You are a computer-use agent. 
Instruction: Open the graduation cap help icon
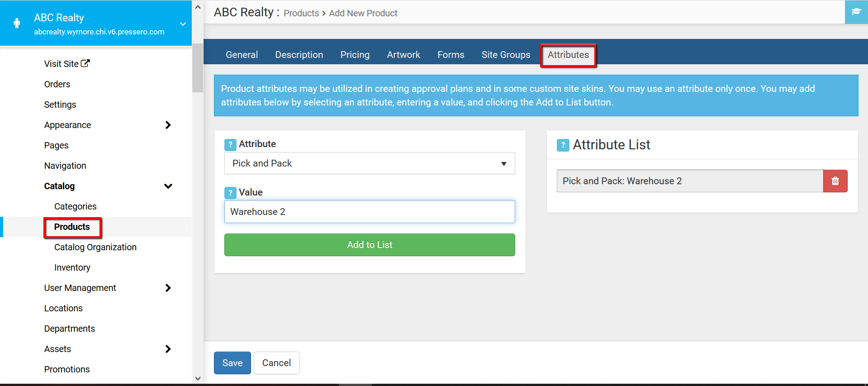856,12
